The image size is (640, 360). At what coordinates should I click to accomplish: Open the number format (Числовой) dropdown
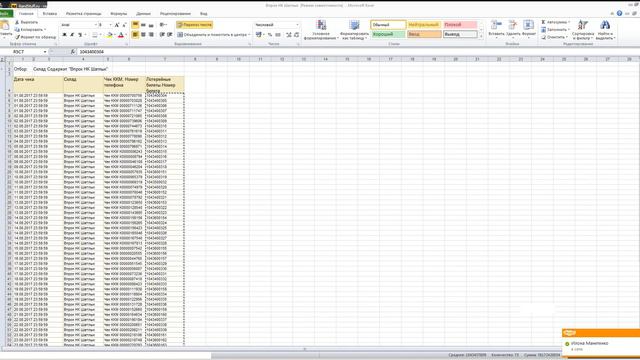click(x=297, y=25)
